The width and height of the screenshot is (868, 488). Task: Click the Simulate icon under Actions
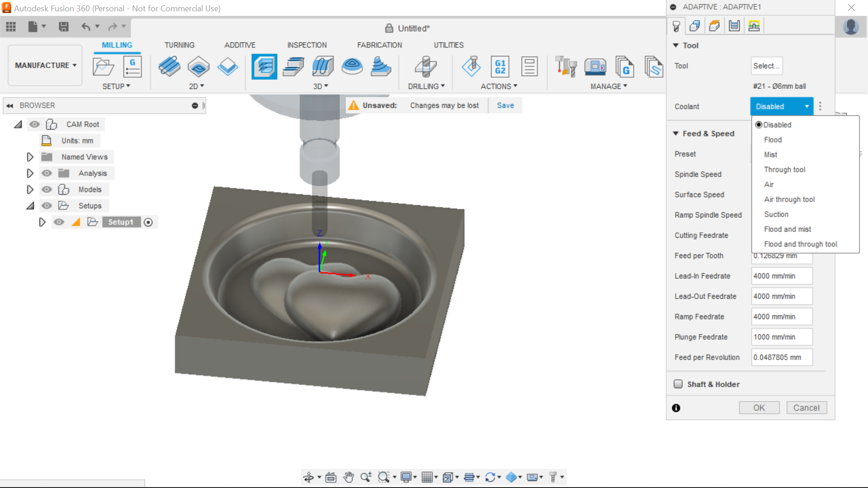coord(472,66)
